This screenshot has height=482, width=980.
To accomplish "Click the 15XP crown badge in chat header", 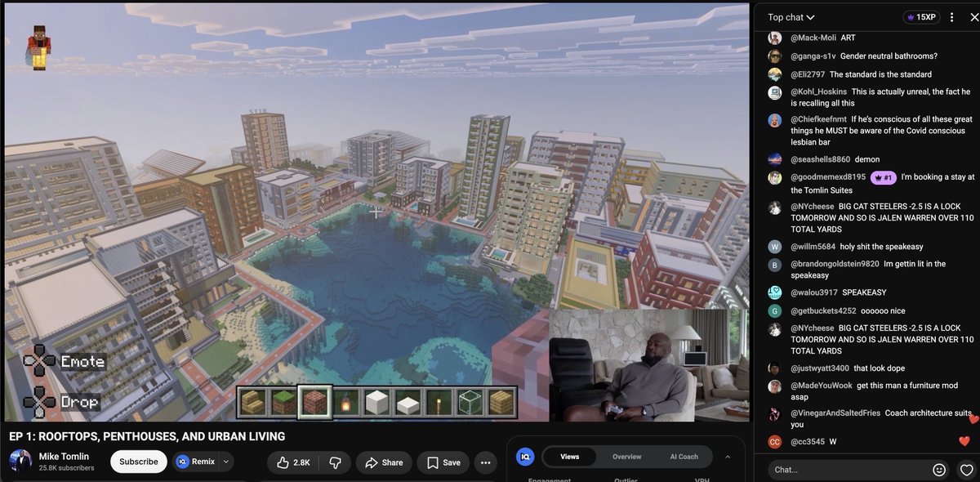I will click(921, 17).
